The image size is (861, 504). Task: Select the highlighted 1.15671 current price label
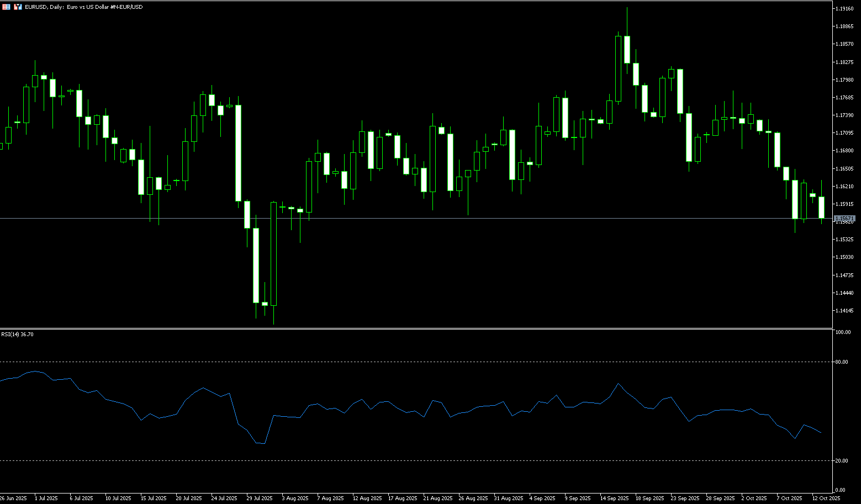(x=844, y=219)
